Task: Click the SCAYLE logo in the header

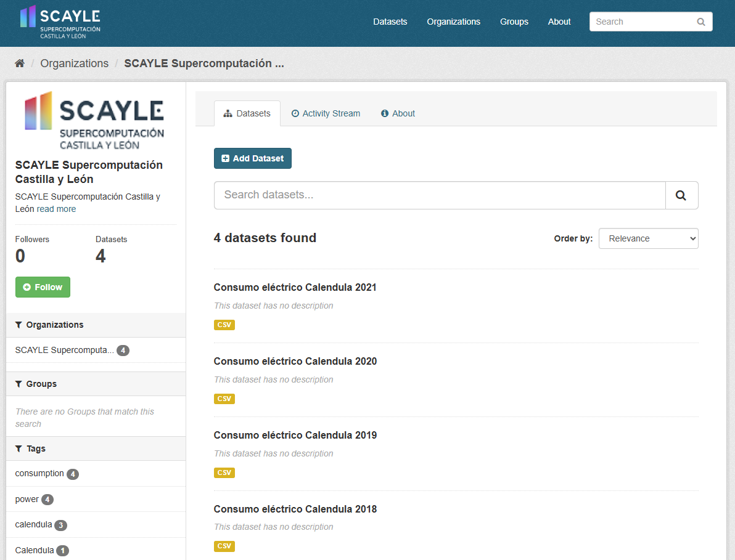Action: tap(60, 22)
